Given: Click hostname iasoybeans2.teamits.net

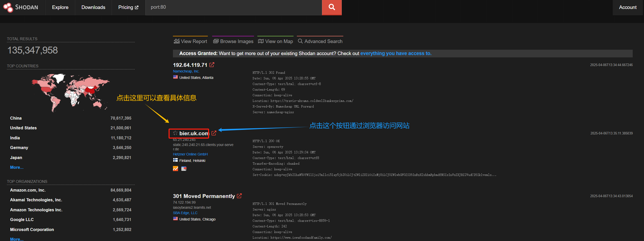Looking at the screenshot, I should (x=192, y=207).
